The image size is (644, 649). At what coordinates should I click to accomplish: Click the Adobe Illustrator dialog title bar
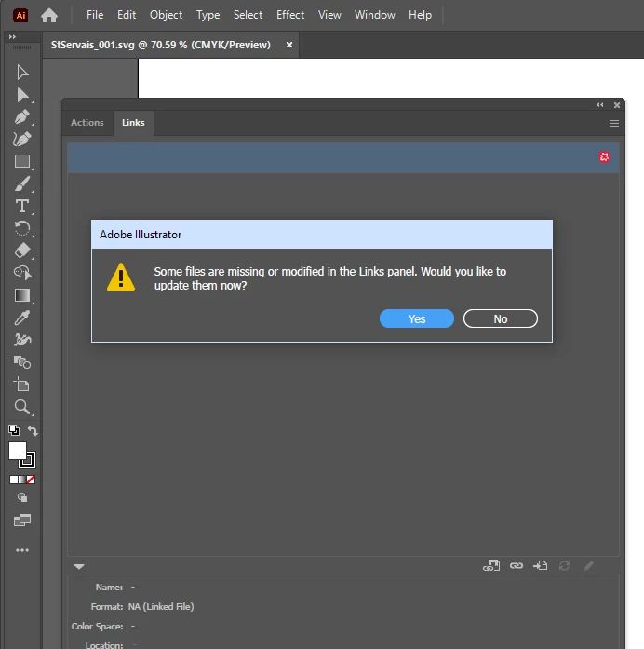pyautogui.click(x=322, y=235)
